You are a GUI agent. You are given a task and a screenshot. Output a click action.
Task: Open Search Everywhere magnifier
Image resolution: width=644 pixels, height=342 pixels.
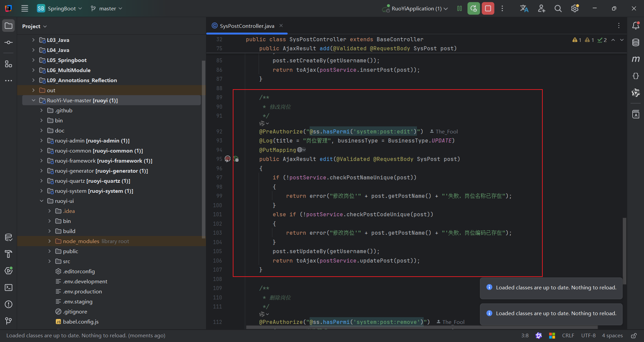(x=558, y=8)
